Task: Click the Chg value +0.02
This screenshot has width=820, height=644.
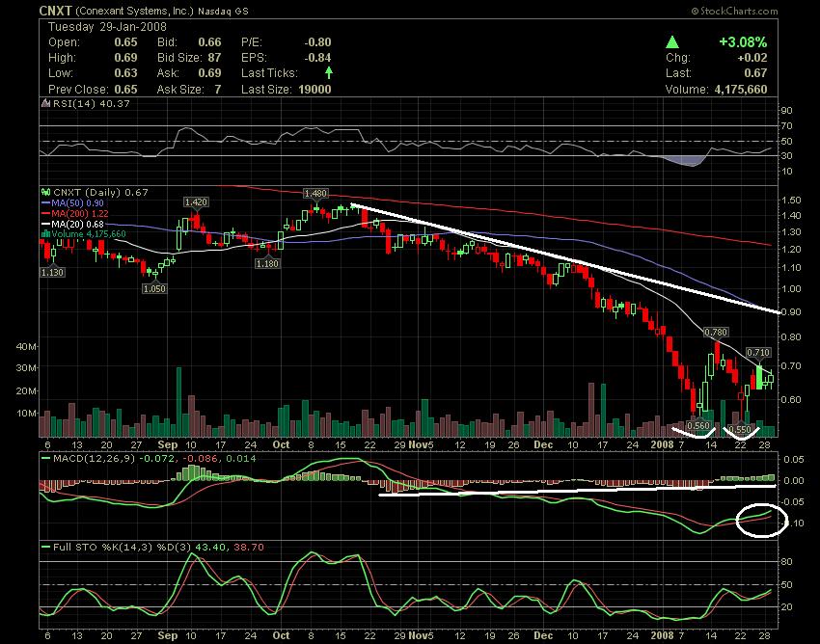Action: [x=752, y=58]
